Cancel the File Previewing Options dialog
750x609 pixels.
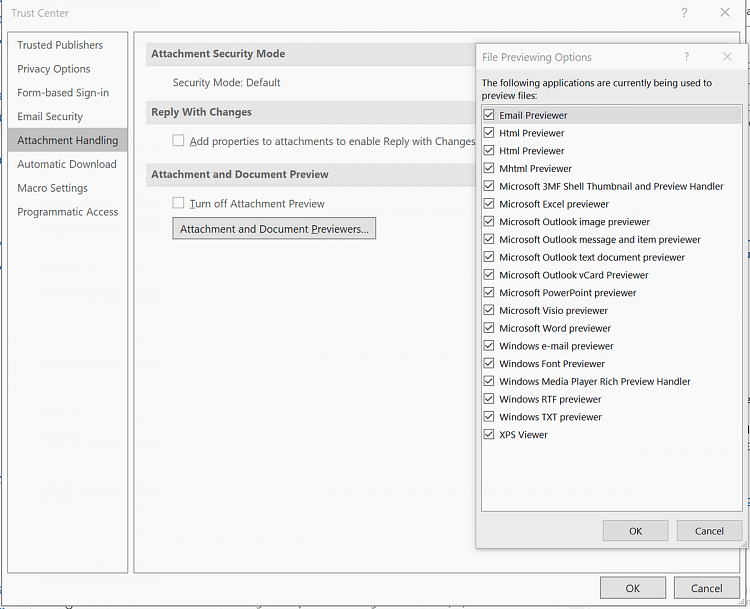coord(709,531)
